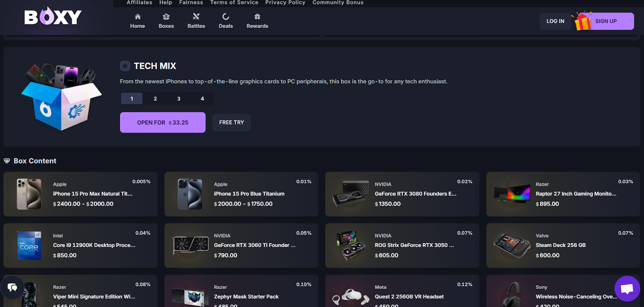Click the GeForce RTX 3060 Ti image

click(190, 245)
